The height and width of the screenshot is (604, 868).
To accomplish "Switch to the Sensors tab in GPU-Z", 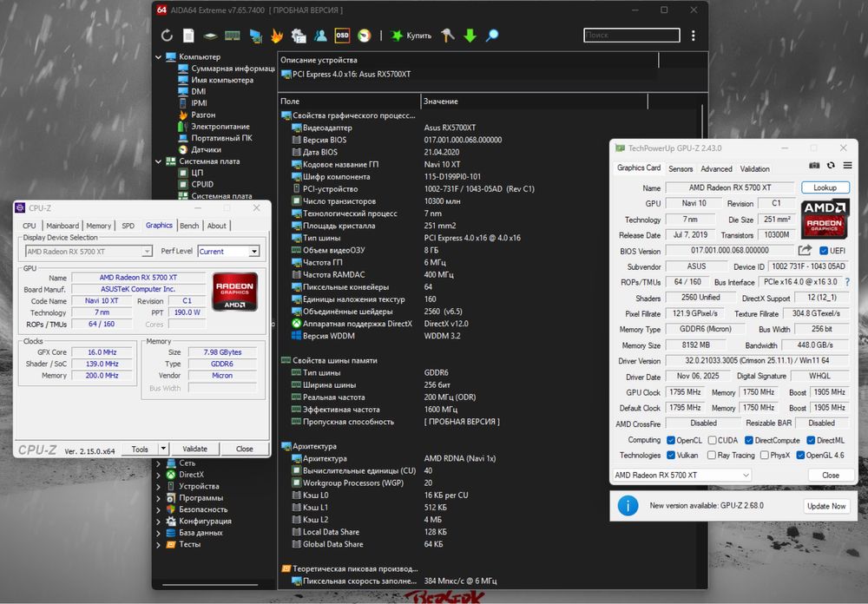I will pos(681,169).
